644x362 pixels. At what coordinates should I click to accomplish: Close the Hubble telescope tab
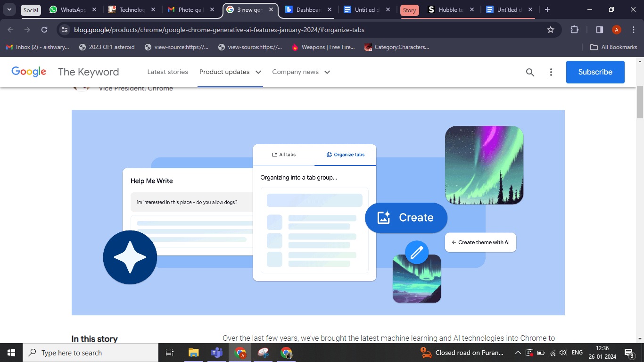click(472, 9)
